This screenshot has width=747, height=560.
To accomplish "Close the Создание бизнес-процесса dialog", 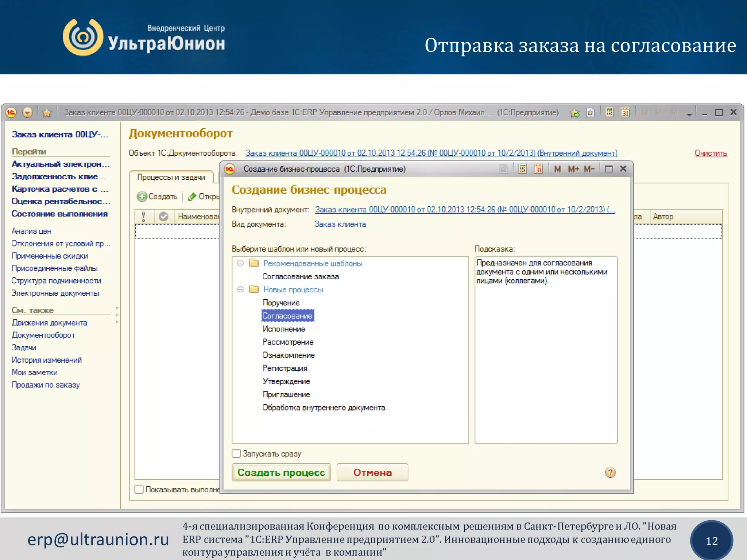I will 623,168.
